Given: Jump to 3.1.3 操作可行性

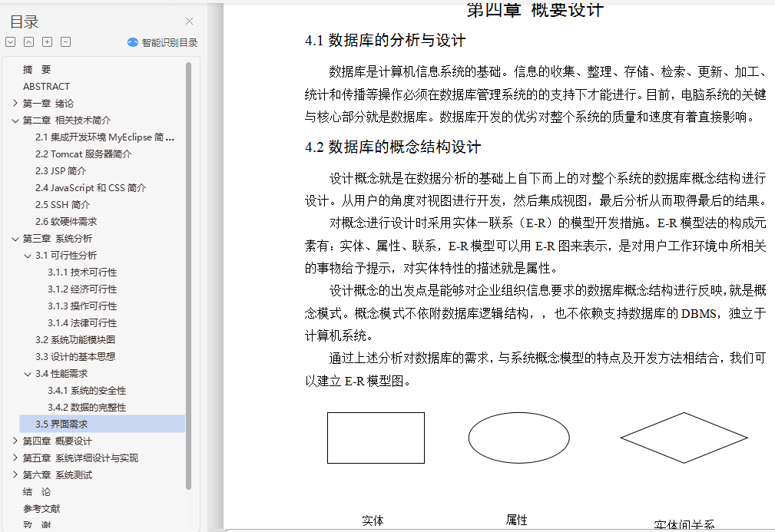Looking at the screenshot, I should tap(82, 306).
